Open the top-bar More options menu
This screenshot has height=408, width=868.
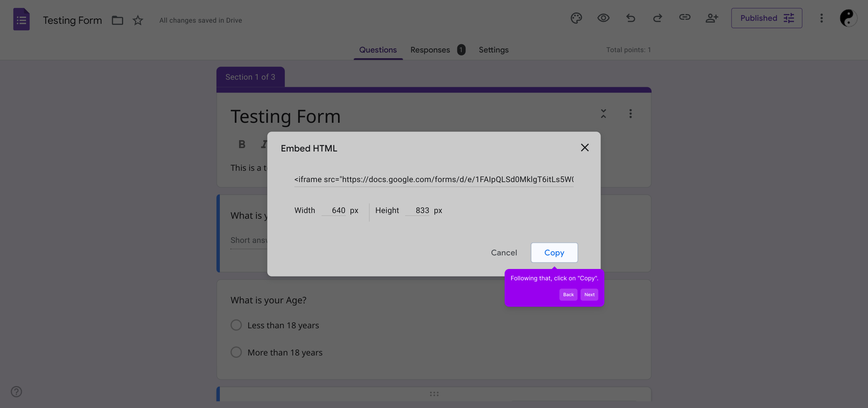point(821,18)
